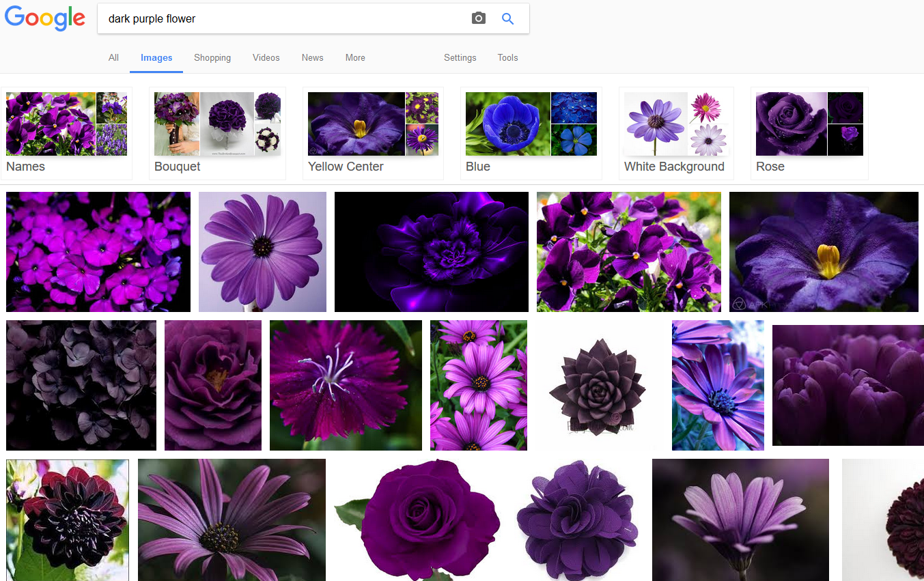Open the dark burgundy dahlia image
Screen dimensions: 924x581
coord(68,520)
